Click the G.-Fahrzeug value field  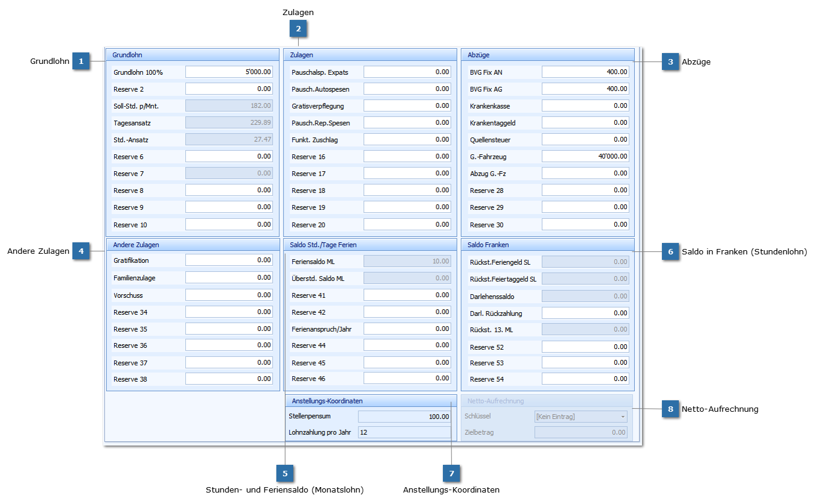tap(585, 156)
